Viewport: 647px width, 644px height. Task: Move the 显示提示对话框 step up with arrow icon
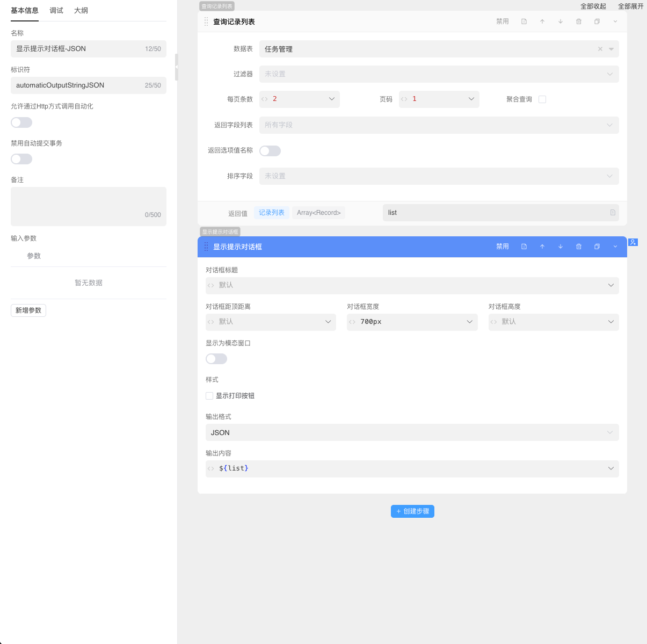point(542,247)
